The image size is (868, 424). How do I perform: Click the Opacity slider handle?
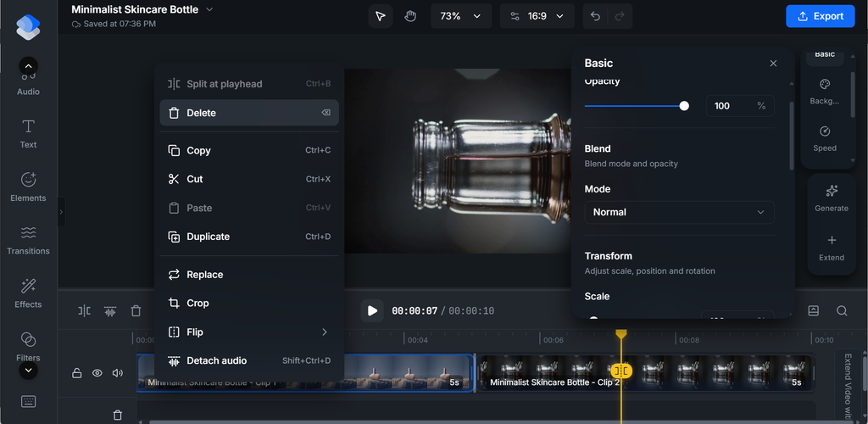point(684,106)
